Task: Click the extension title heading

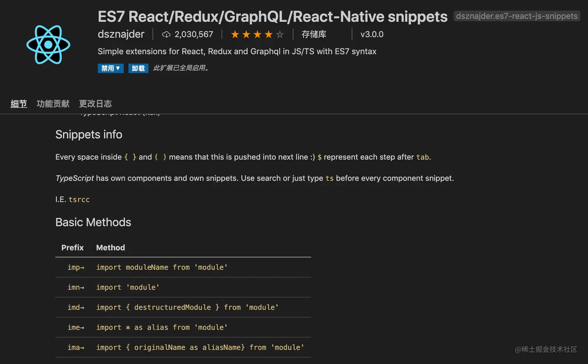Action: tap(273, 17)
